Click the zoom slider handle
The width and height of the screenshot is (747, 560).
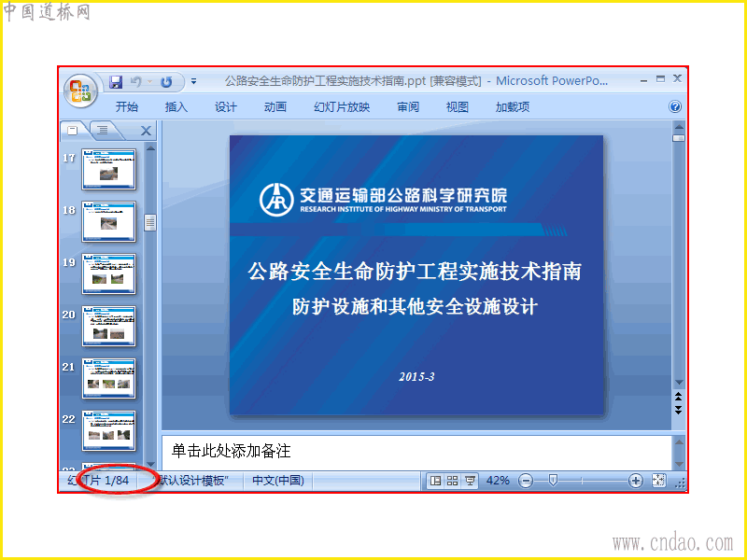click(553, 481)
